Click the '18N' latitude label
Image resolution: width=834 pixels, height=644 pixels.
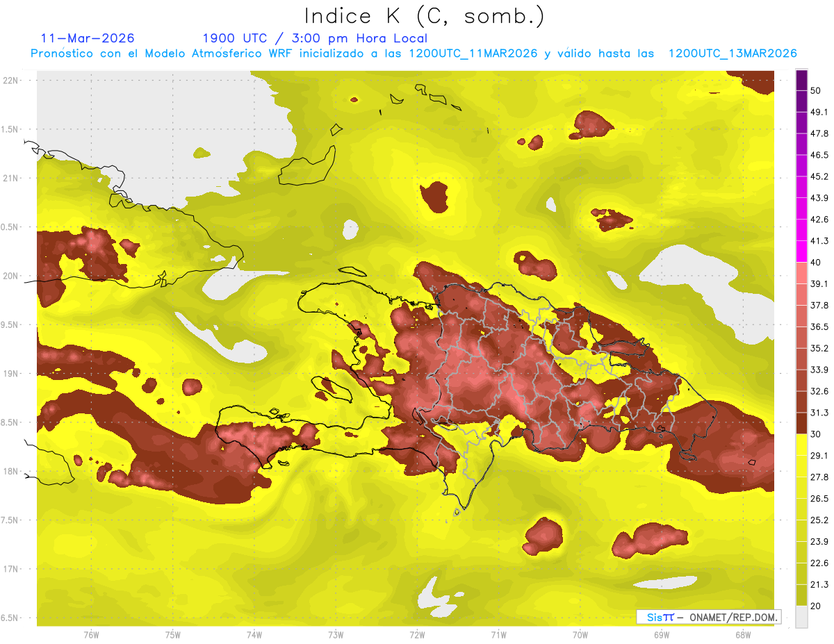click(10, 471)
